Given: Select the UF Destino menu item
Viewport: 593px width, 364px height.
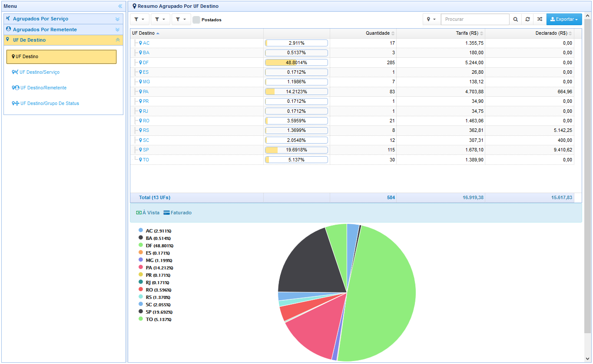Looking at the screenshot, I should pyautogui.click(x=61, y=56).
